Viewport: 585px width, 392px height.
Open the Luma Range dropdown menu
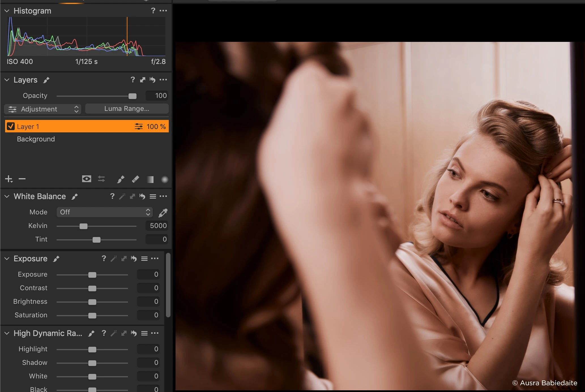click(x=127, y=109)
